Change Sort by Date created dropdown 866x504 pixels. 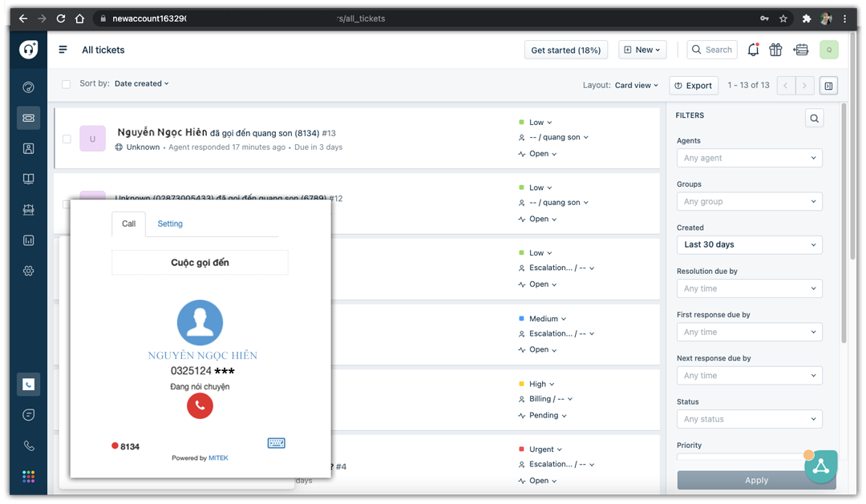[141, 83]
